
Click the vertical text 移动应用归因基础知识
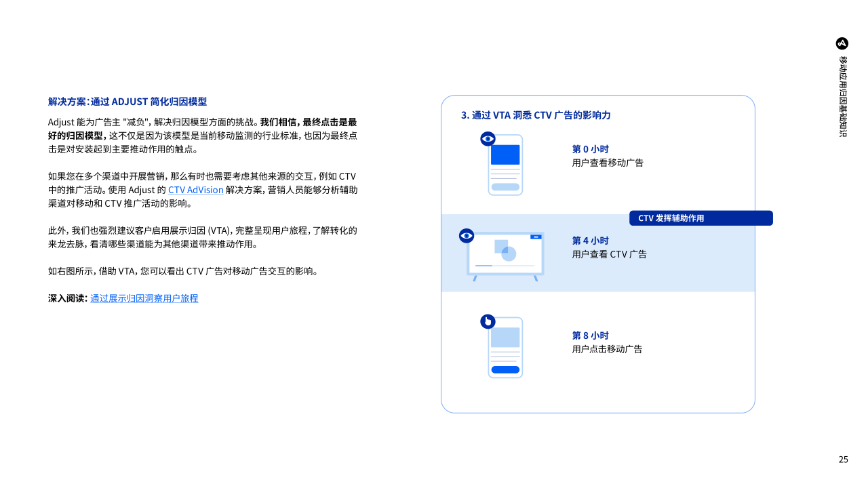843,97
